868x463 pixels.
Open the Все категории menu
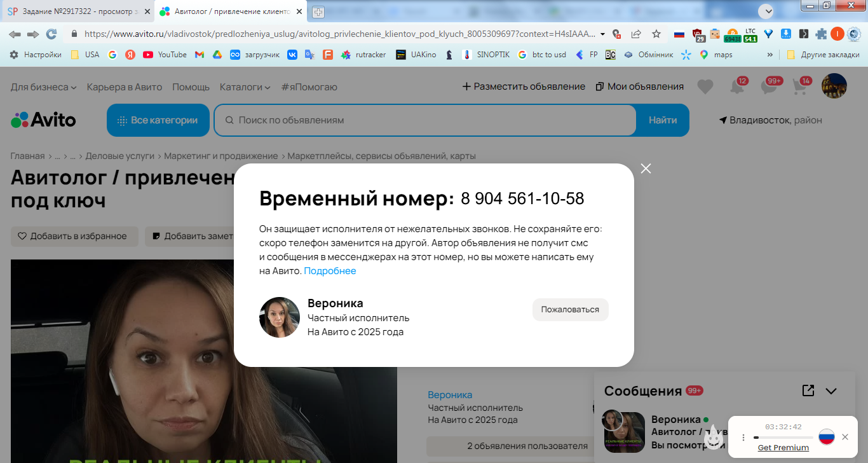pyautogui.click(x=158, y=120)
